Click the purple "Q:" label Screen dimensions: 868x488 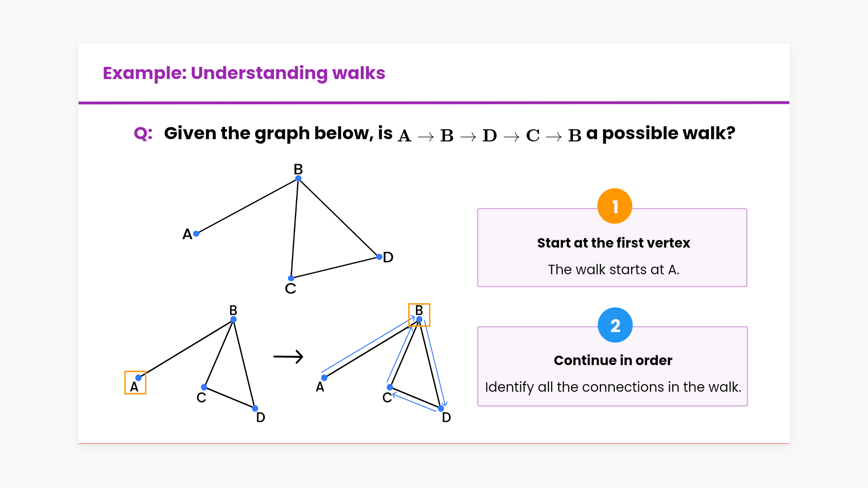143,134
